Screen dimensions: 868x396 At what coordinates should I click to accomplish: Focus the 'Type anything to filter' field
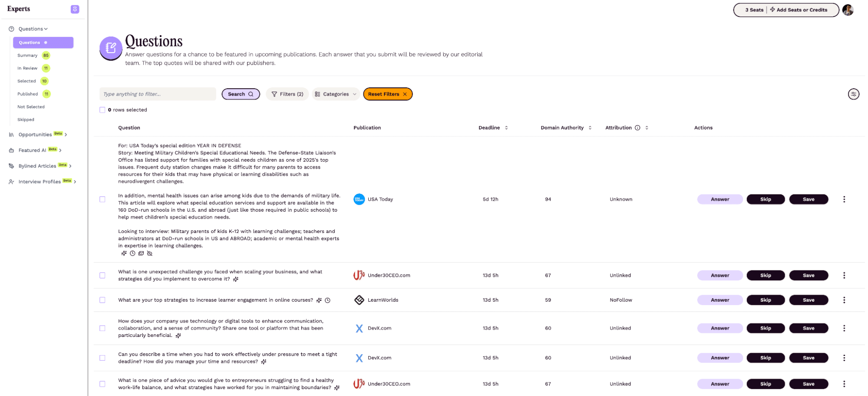(157, 94)
